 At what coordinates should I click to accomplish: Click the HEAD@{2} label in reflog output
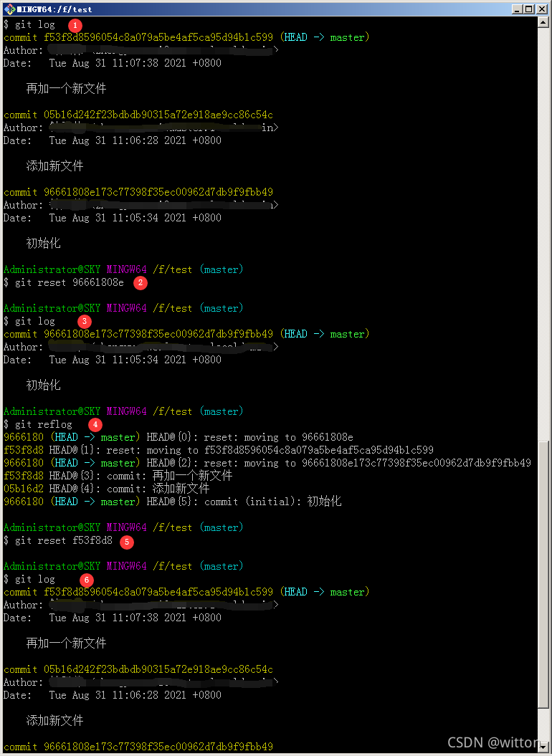tap(169, 464)
